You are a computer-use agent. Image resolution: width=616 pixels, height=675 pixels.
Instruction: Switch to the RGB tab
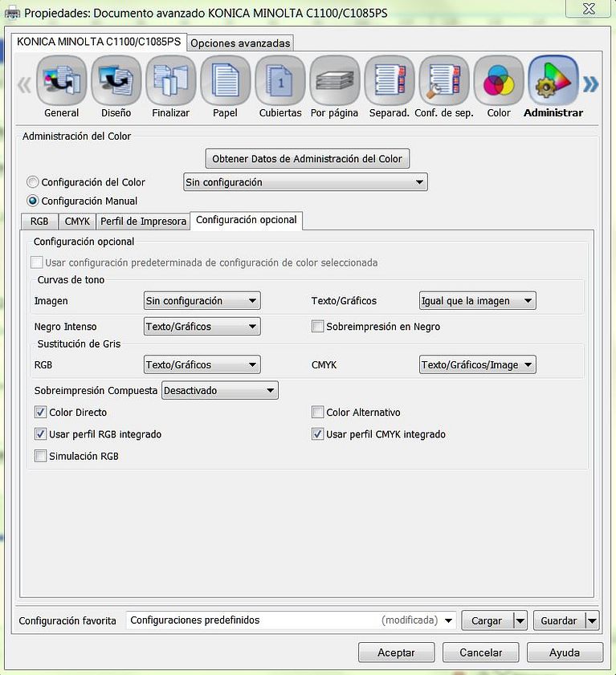tap(39, 222)
